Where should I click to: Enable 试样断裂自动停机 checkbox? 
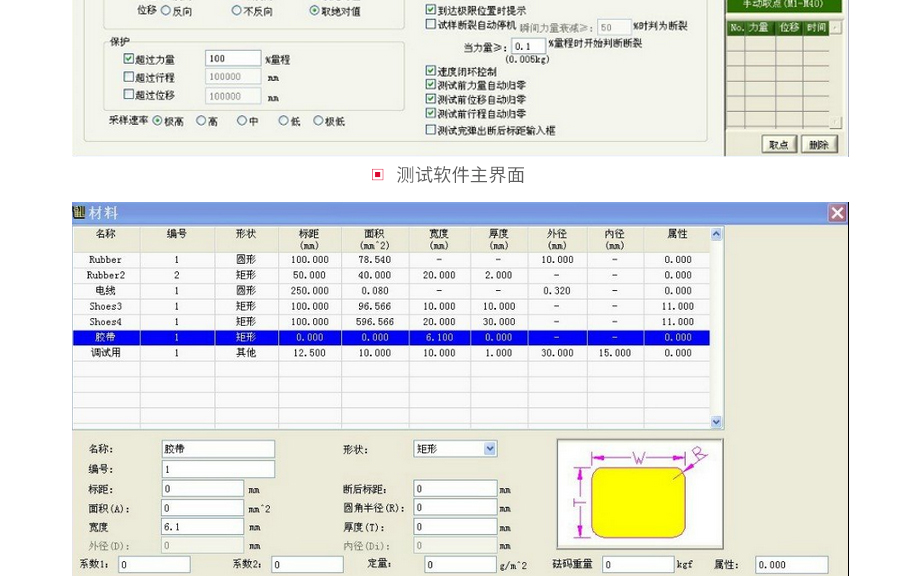(x=431, y=25)
